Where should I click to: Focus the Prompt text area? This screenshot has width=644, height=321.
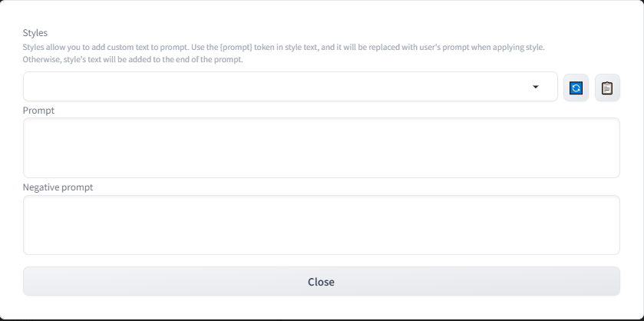(x=321, y=148)
